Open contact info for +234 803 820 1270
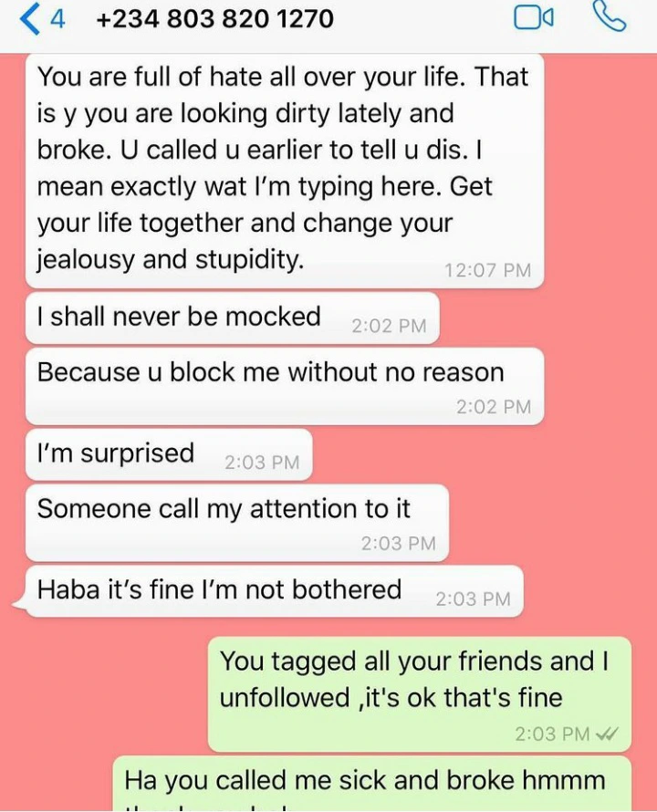657x812 pixels. tap(215, 19)
